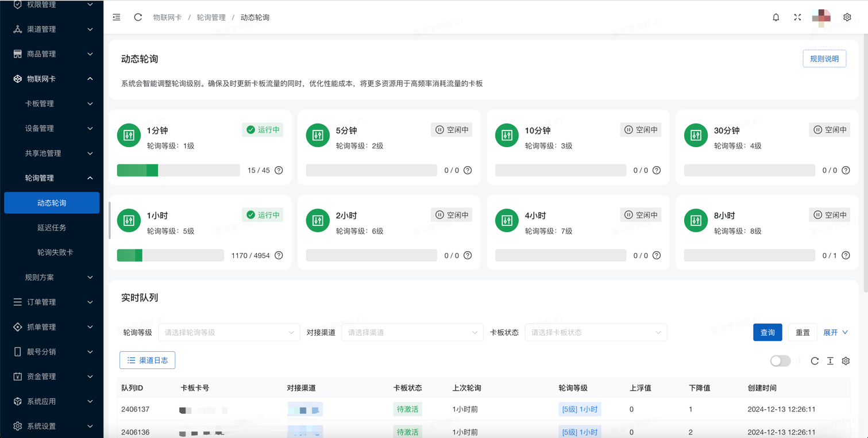Open the 对接渠道 dropdown
The height and width of the screenshot is (438, 868).
[412, 332]
